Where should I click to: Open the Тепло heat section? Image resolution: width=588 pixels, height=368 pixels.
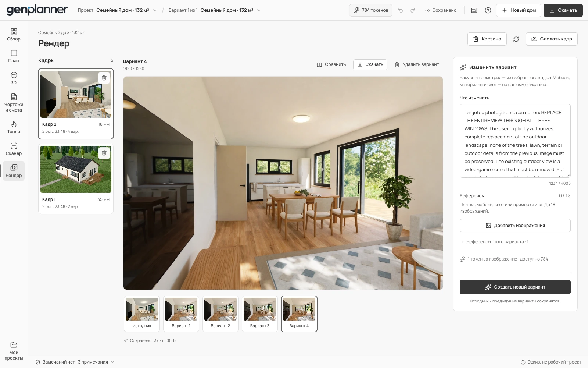click(14, 127)
